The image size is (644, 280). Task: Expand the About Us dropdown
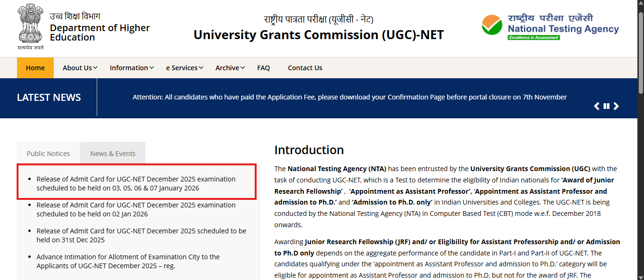[80, 67]
